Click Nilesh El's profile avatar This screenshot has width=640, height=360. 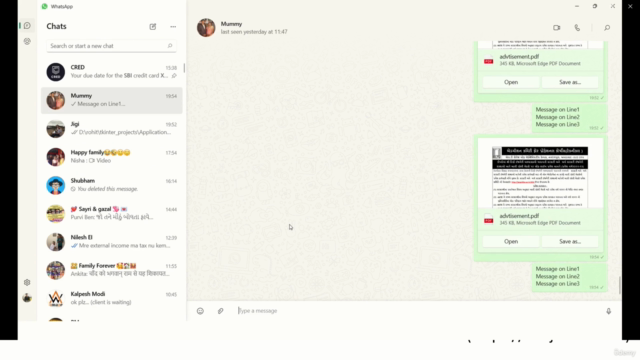coord(56,242)
